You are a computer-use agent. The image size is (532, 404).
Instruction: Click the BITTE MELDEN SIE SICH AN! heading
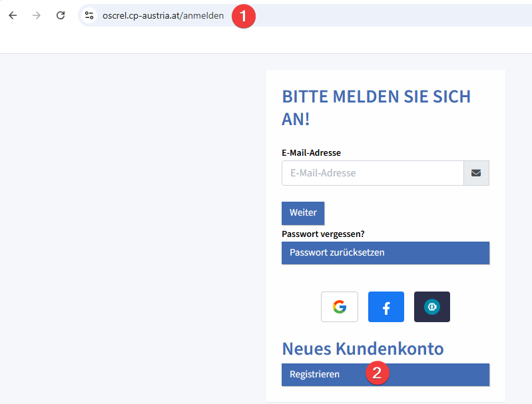(x=376, y=108)
